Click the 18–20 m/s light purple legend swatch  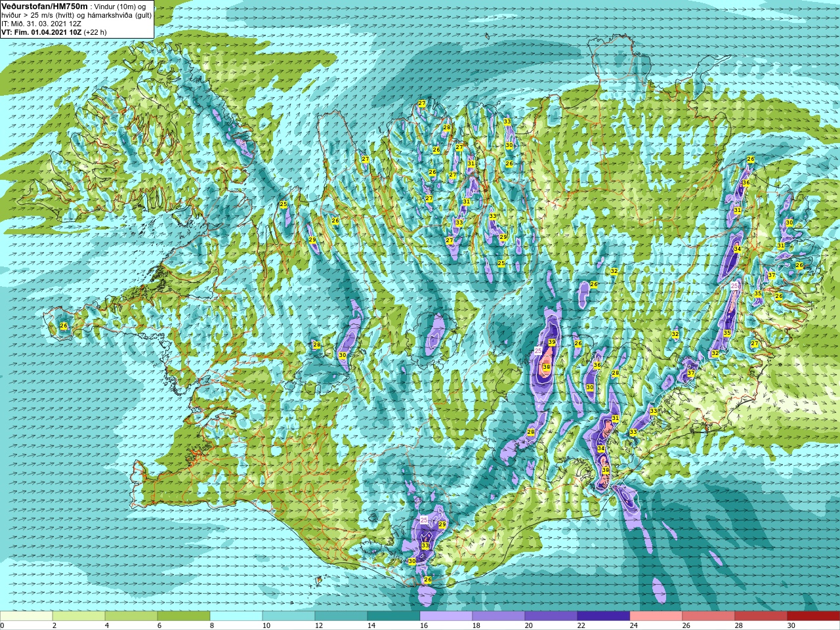point(499,616)
